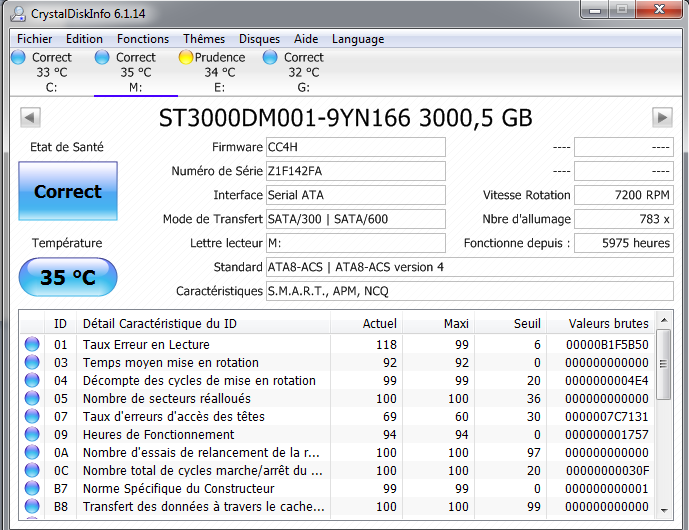
Task: Go to previous disk arrow
Action: pyautogui.click(x=30, y=117)
